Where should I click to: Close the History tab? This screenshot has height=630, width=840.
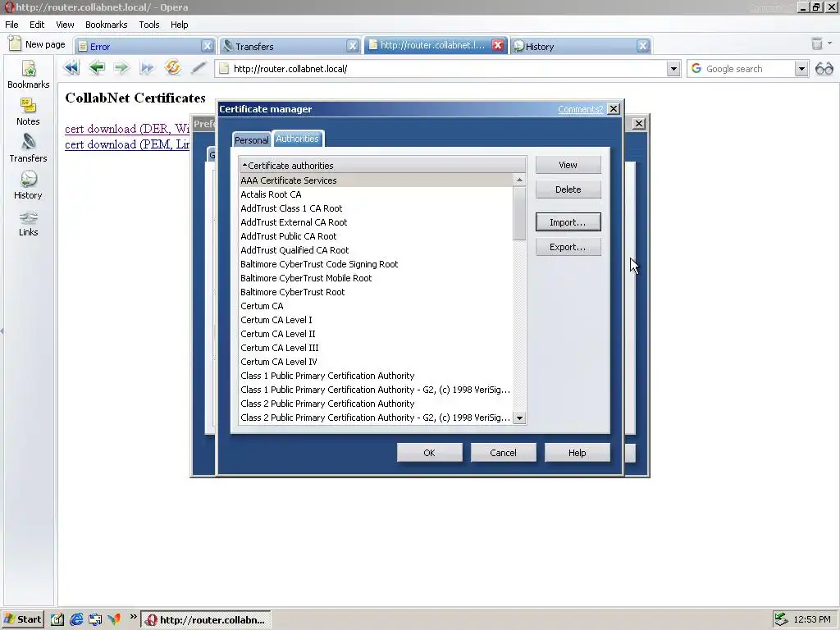coord(643,46)
